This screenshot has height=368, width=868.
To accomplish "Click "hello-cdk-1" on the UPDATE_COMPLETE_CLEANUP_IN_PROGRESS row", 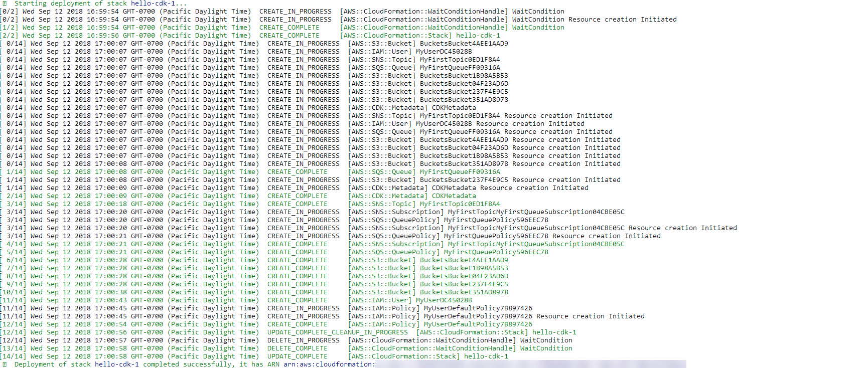I will (x=554, y=332).
